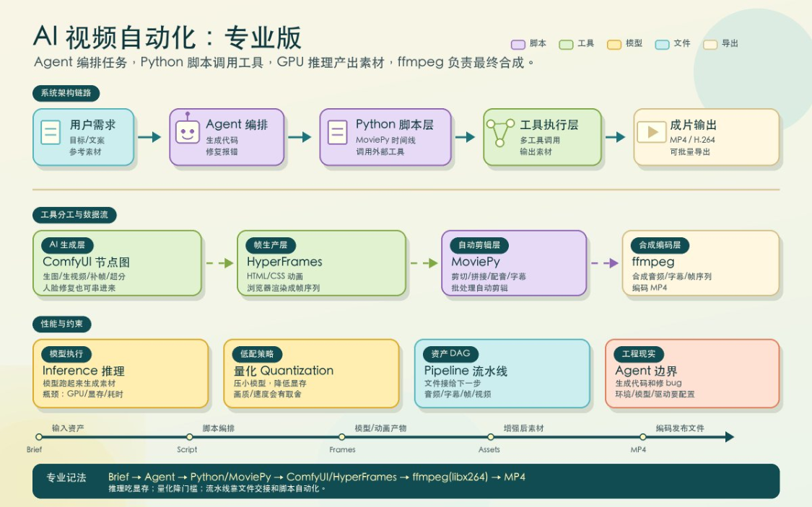The width and height of the screenshot is (812, 507).
Task: Click the 量化 Quantization title
Action: click(x=283, y=371)
